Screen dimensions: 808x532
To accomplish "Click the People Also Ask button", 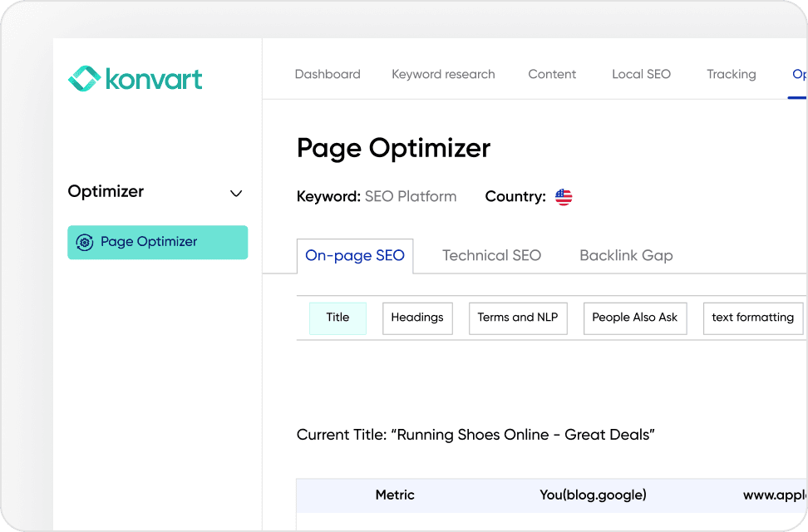I will pyautogui.click(x=634, y=318).
